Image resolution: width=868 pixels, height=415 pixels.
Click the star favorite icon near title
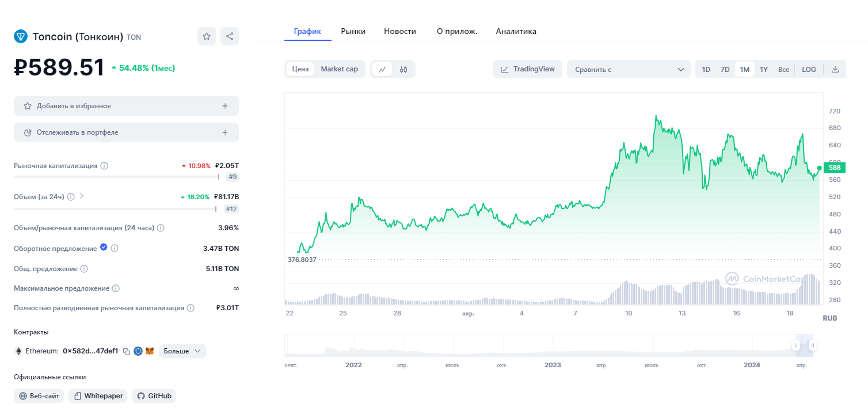[x=207, y=36]
